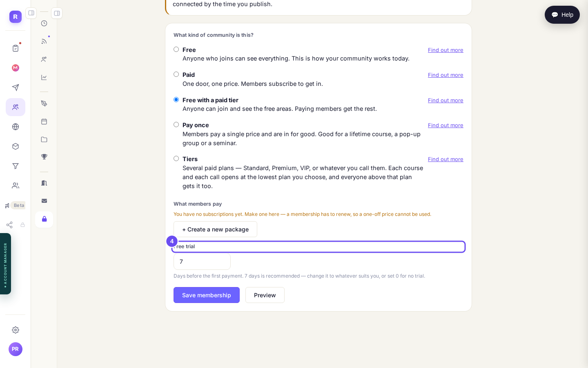Open the lock icon in secondary sidebar
Image resolution: width=588 pixels, height=368 pixels.
click(x=44, y=219)
